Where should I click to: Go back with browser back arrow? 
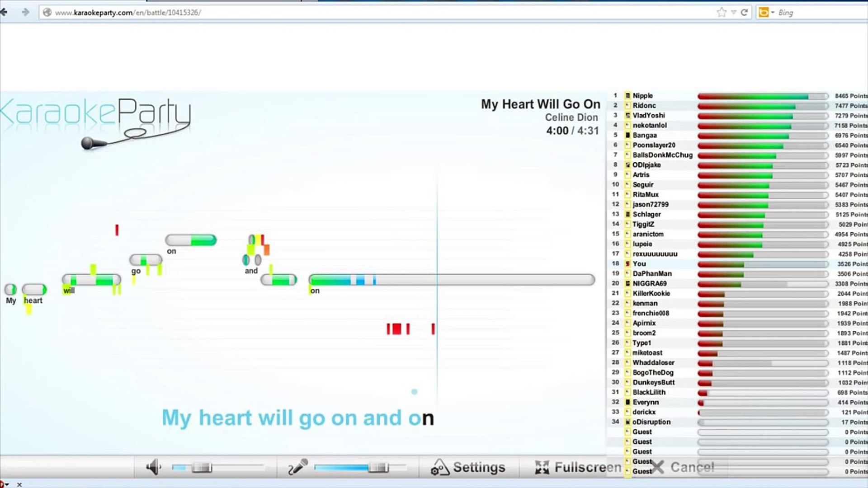coord(5,12)
